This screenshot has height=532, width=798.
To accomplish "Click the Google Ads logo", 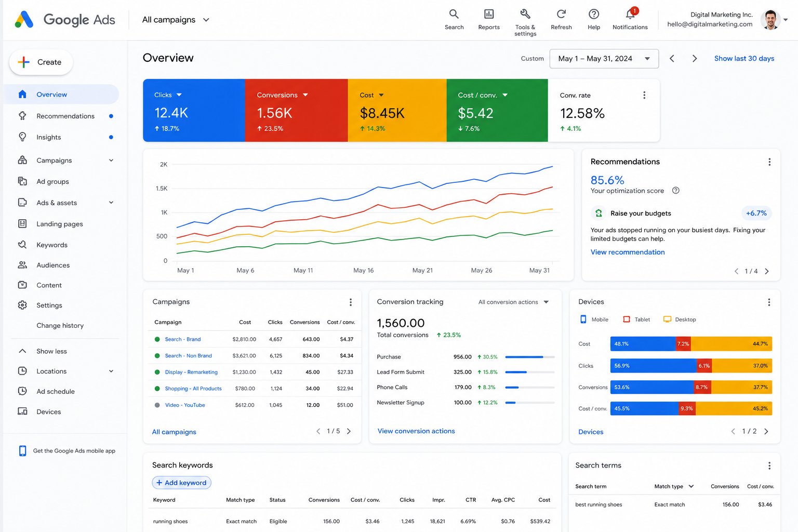I will (x=65, y=20).
